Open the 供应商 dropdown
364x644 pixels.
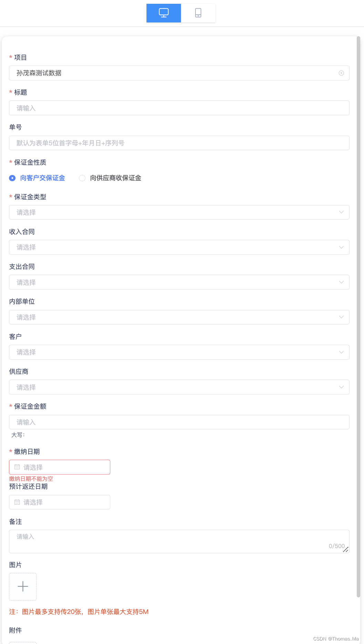[179, 387]
